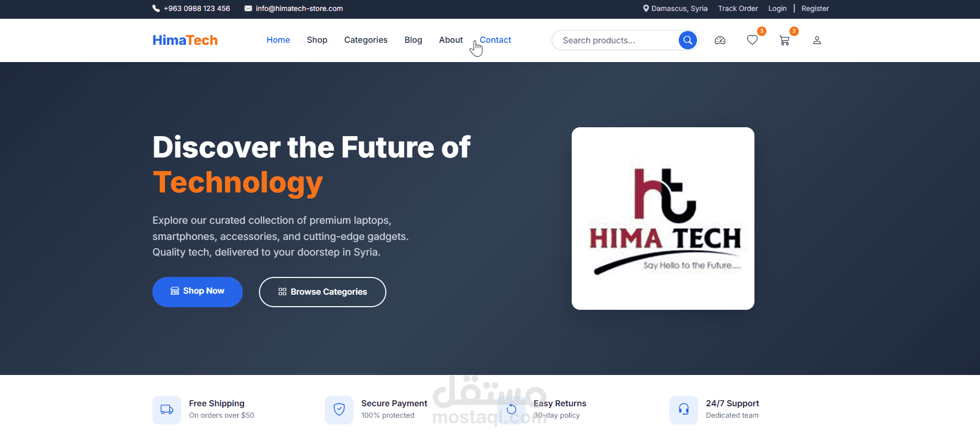The width and height of the screenshot is (980, 436).
Task: Click the Damascus, Syria location text
Action: (679, 8)
